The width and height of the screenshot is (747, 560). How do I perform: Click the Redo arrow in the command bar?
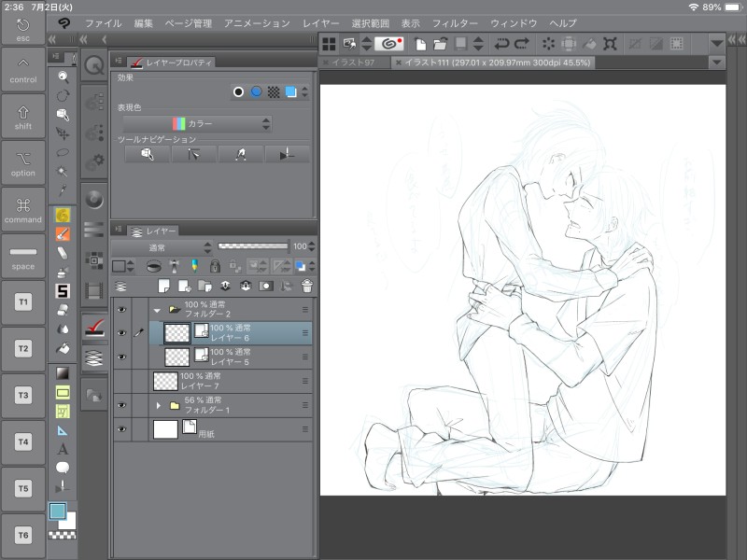(522, 43)
